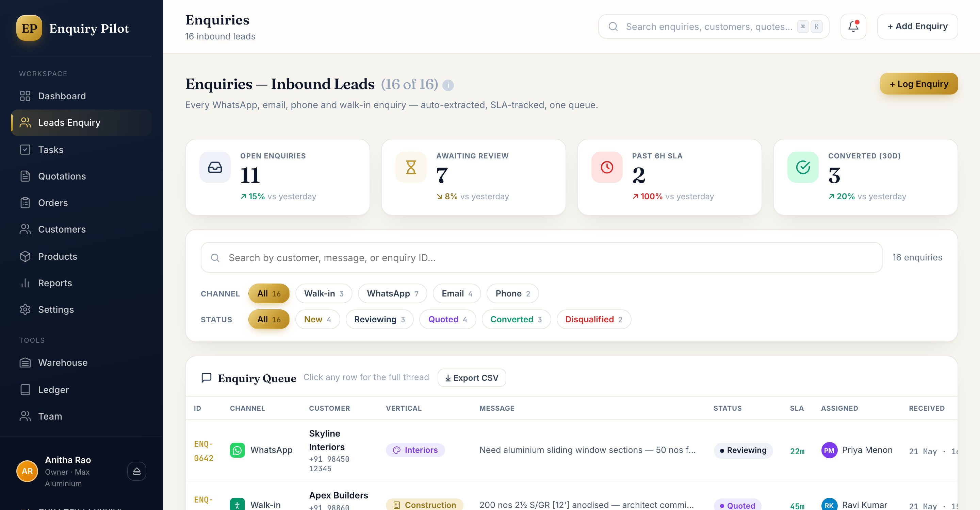The image size is (980, 510).
Task: Click the Past 6H SLA clock icon
Action: coord(607,167)
